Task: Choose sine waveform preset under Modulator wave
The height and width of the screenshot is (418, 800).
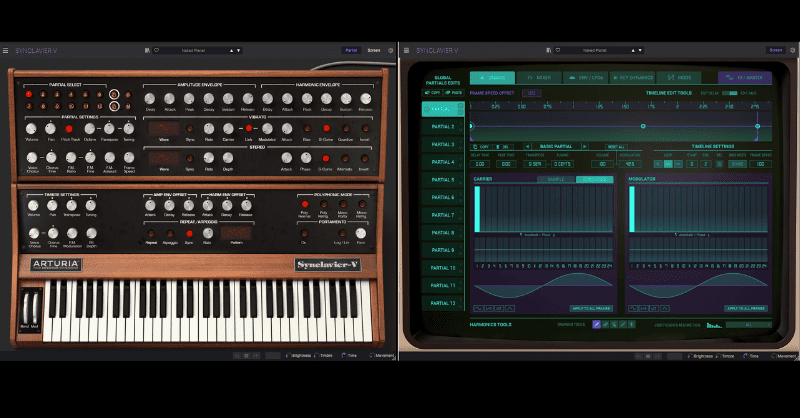Action: pos(633,308)
